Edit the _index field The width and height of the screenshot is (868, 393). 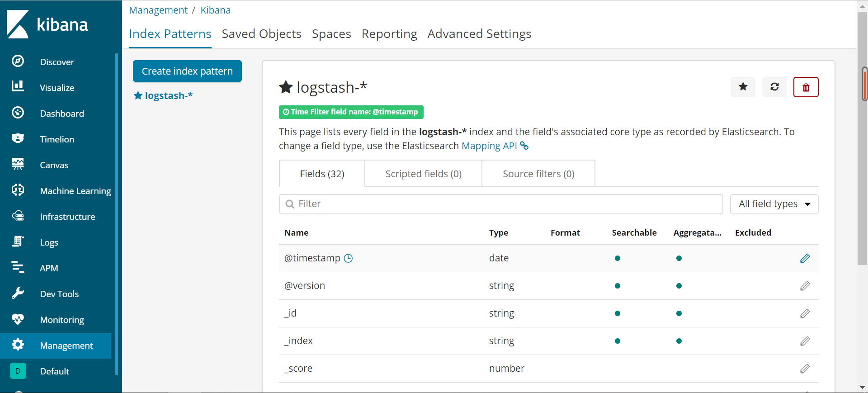pyautogui.click(x=805, y=341)
